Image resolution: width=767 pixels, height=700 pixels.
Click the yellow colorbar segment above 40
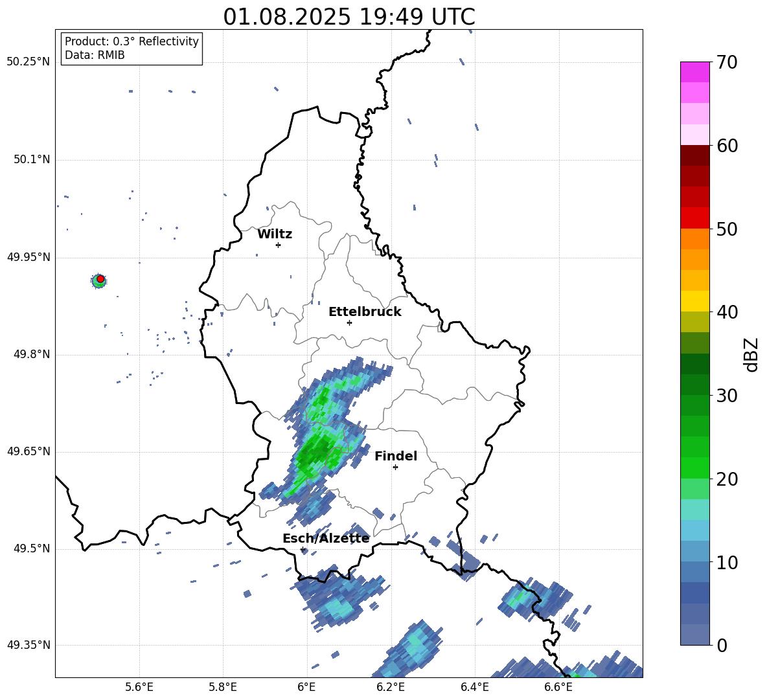(694, 301)
